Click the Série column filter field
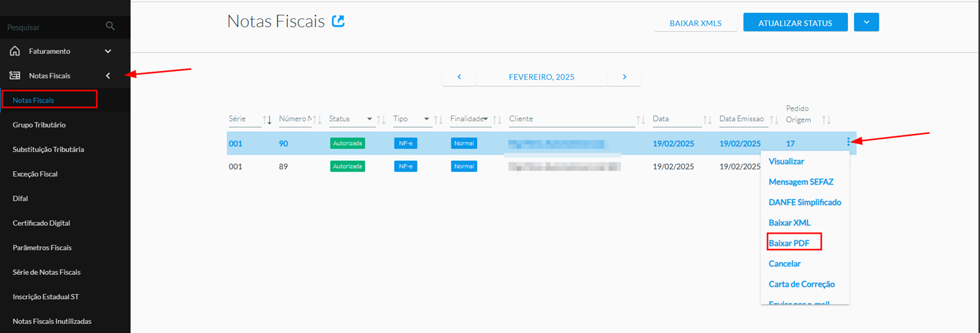The height and width of the screenshot is (333, 980). point(244,119)
